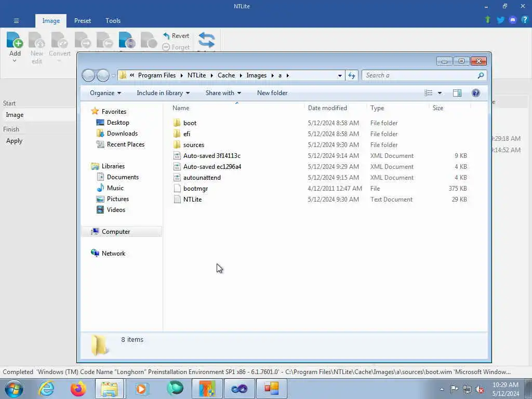This screenshot has width=532, height=399.
Task: Open the Twitter icon in NTLite title bar
Action: [500, 20]
